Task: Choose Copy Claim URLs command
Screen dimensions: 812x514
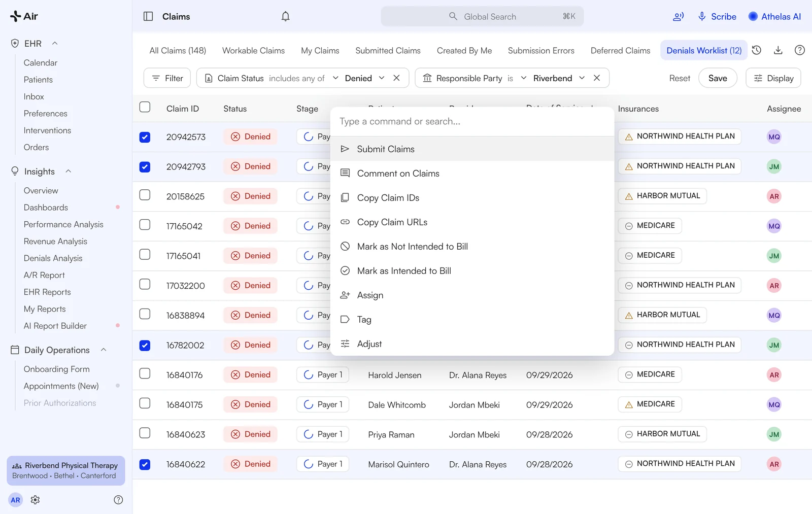Action: 472,222
